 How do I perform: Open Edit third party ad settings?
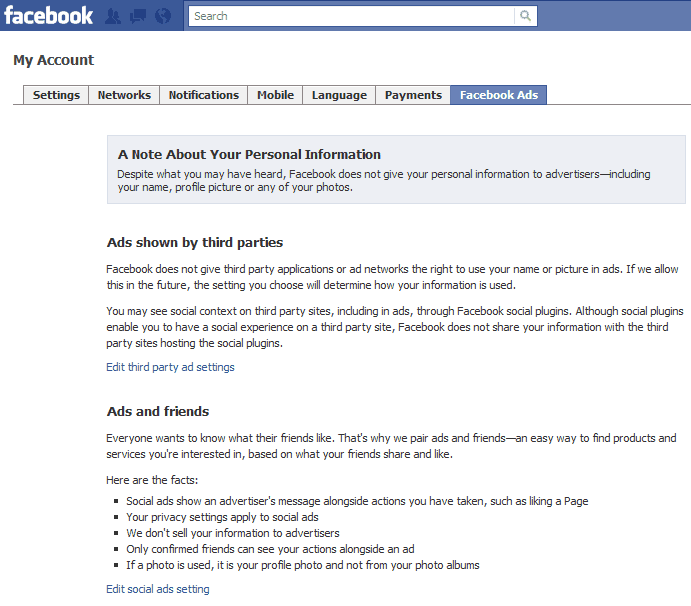170,367
